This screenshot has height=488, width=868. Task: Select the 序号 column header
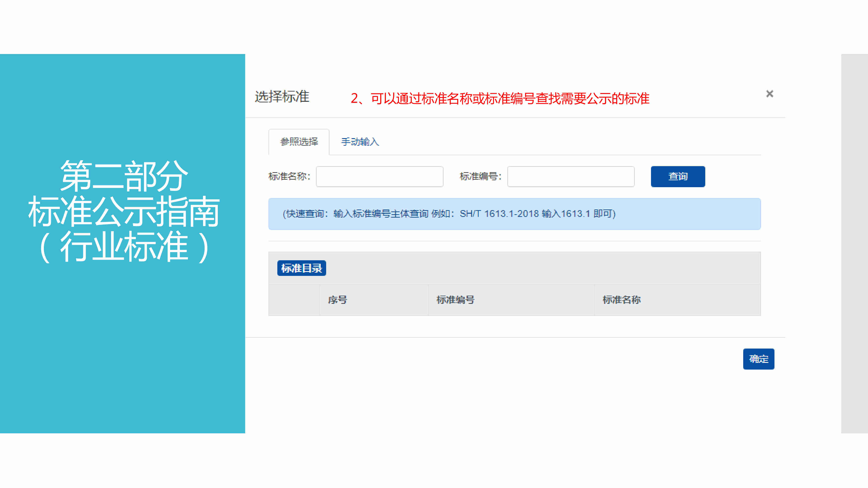pos(374,300)
